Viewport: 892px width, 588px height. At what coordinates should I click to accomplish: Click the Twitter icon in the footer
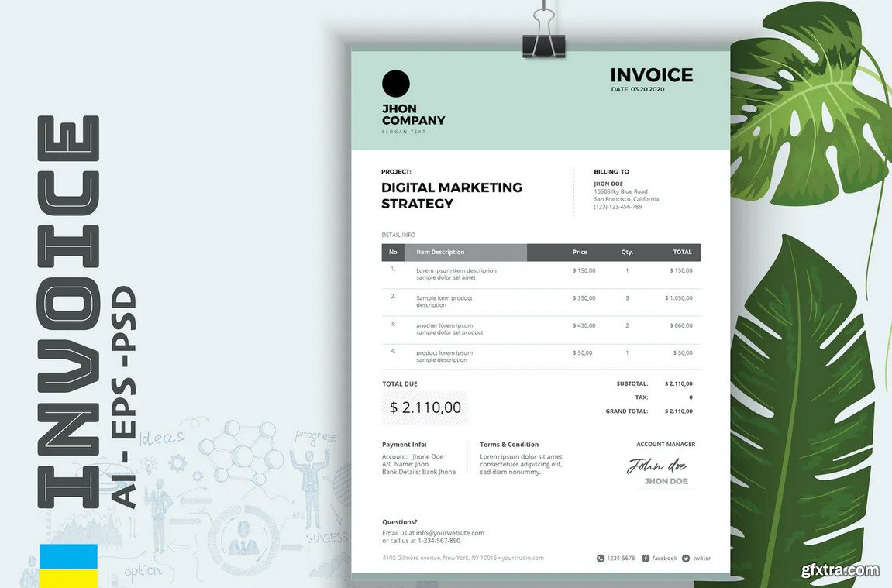(686, 558)
